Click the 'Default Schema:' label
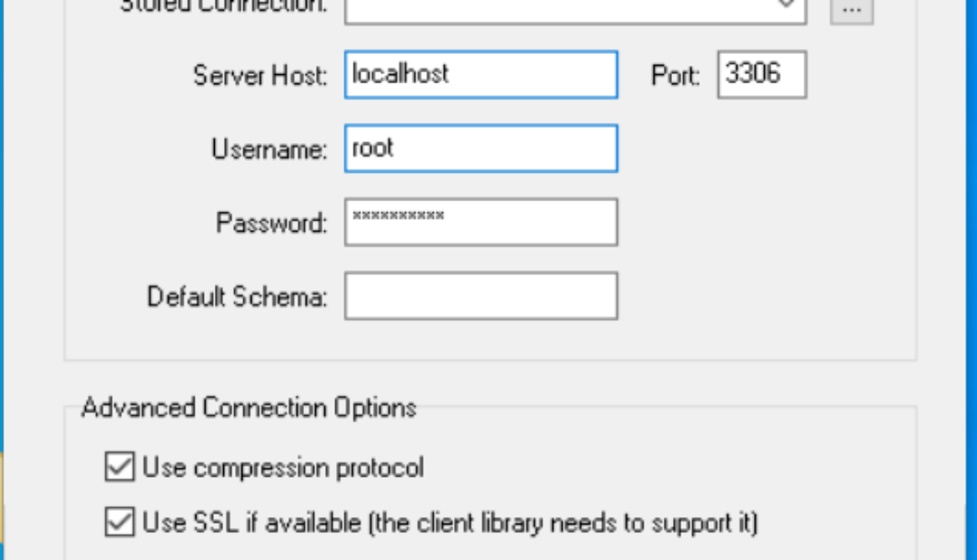 click(237, 296)
